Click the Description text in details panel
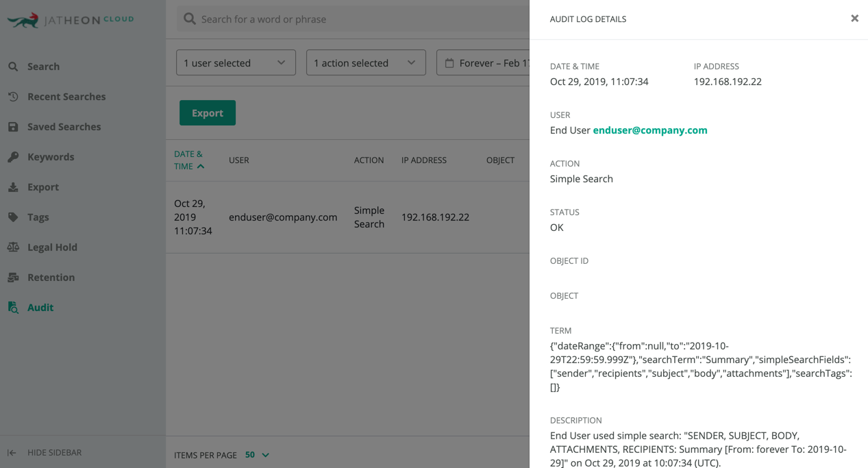Image resolution: width=868 pixels, height=468 pixels. point(698,449)
